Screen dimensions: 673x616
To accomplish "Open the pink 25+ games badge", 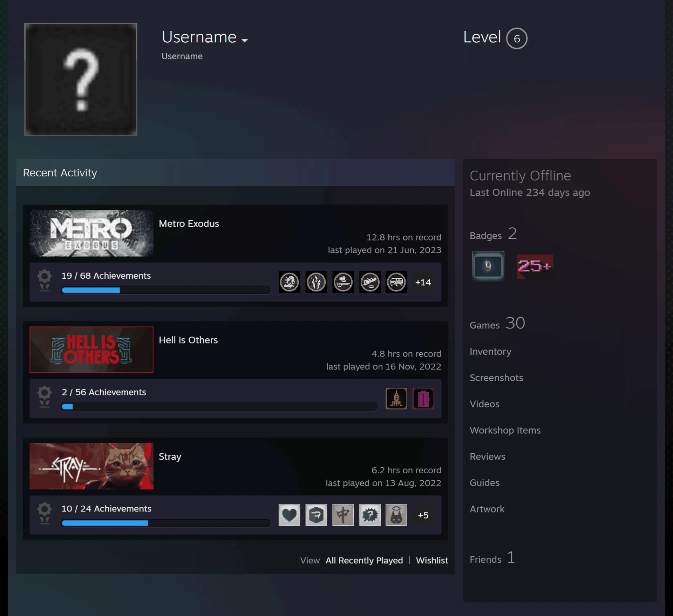I will click(535, 266).
